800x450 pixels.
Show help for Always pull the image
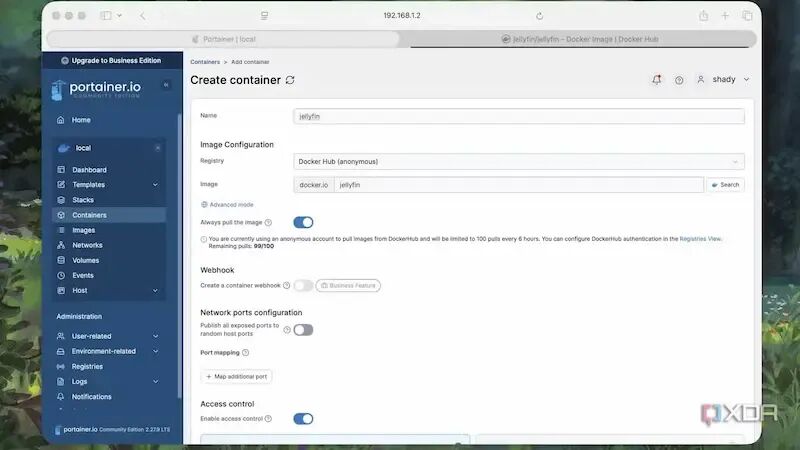tap(268, 222)
